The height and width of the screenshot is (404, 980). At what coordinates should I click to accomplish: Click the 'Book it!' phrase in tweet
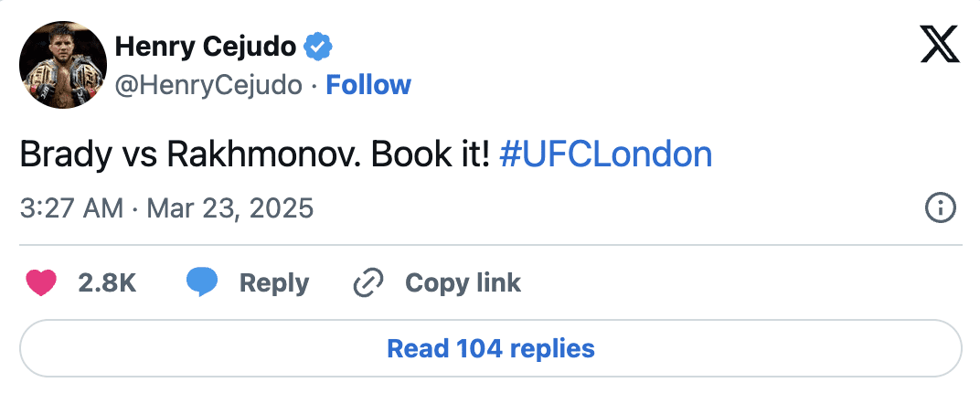pos(431,154)
